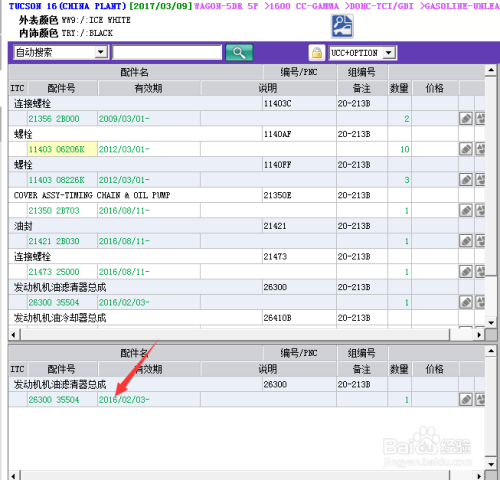Click lower table vertical scrollbar down arrow
Image resolution: width=500 pixels, height=480 pixels.
(491, 464)
